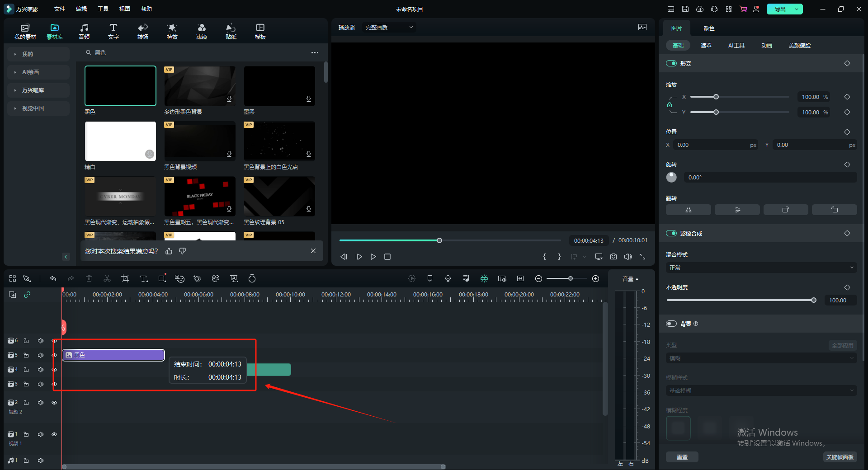Screen dimensions: 868x470
Task: Open the Stickers (贴纸) panel
Action: [231, 32]
